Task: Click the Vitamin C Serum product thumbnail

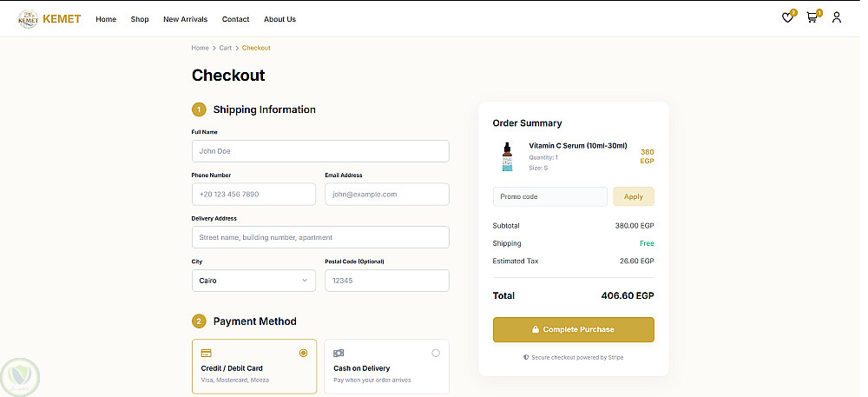Action: (x=507, y=156)
